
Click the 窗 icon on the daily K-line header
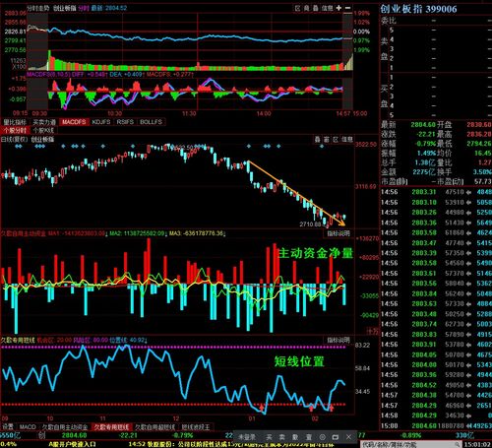coord(327,140)
